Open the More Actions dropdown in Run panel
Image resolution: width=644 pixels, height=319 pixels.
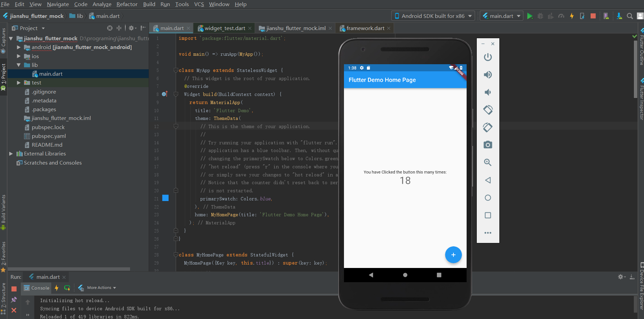101,288
